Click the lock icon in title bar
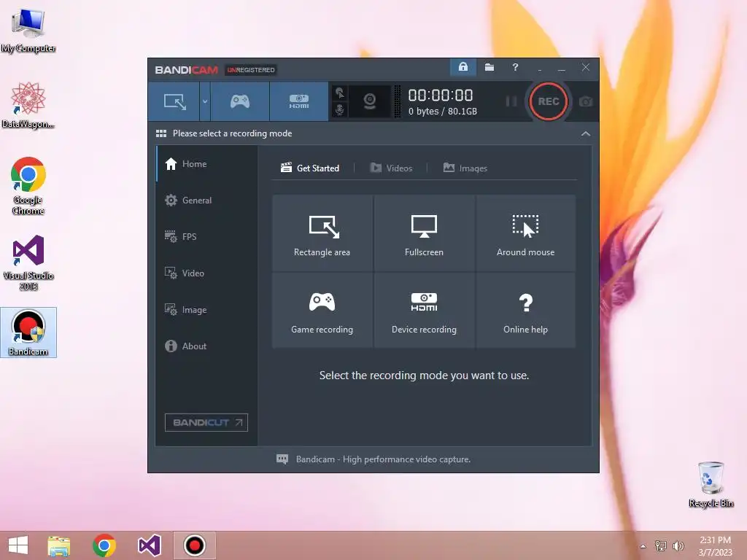 pos(463,67)
